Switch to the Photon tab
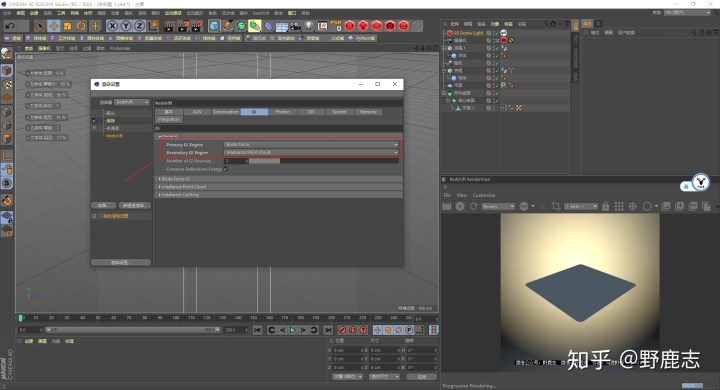 click(x=282, y=112)
